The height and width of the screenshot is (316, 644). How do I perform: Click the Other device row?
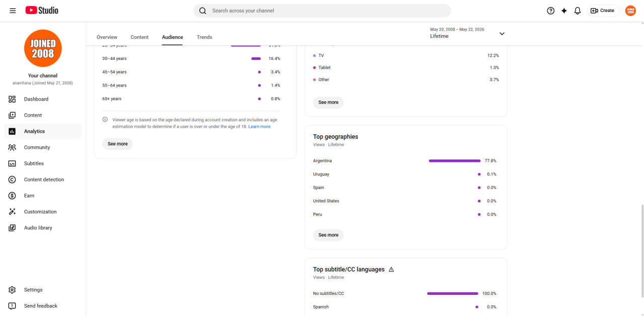(406, 80)
